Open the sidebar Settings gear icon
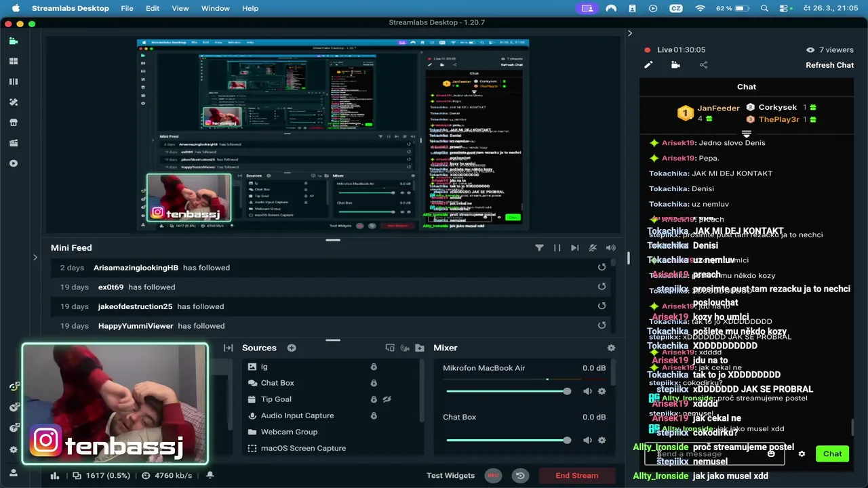This screenshot has width=868, height=488. (13, 449)
